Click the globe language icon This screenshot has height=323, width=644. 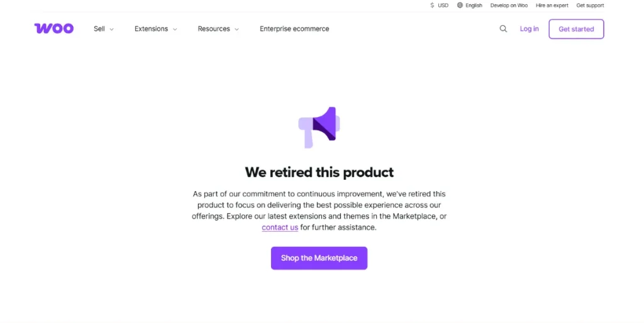point(460,6)
